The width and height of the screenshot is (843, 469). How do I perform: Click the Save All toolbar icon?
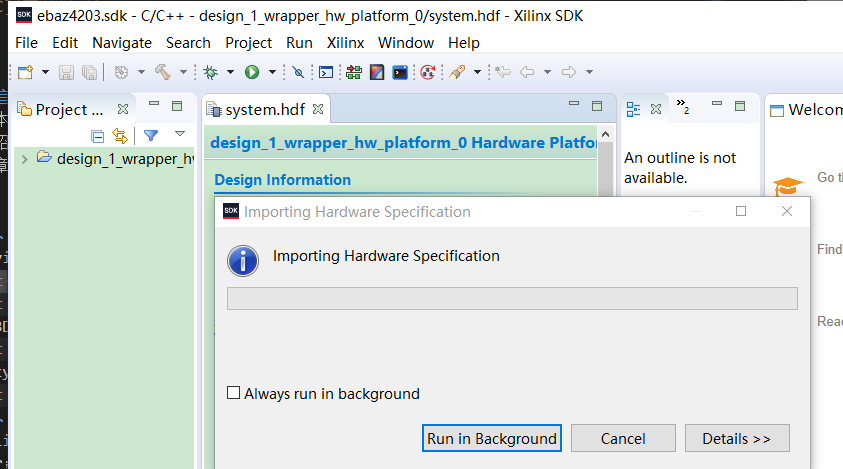click(89, 72)
